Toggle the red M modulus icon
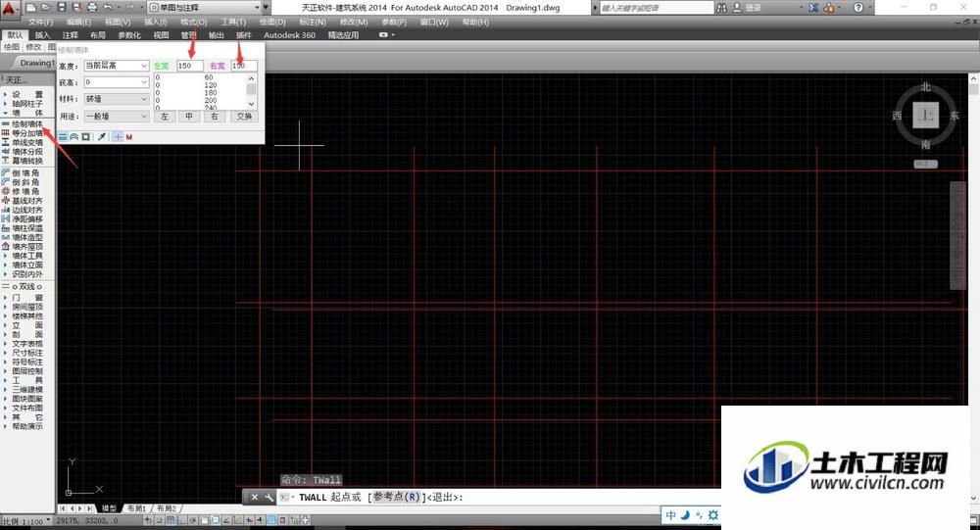The height and width of the screenshot is (530, 980). tap(129, 137)
